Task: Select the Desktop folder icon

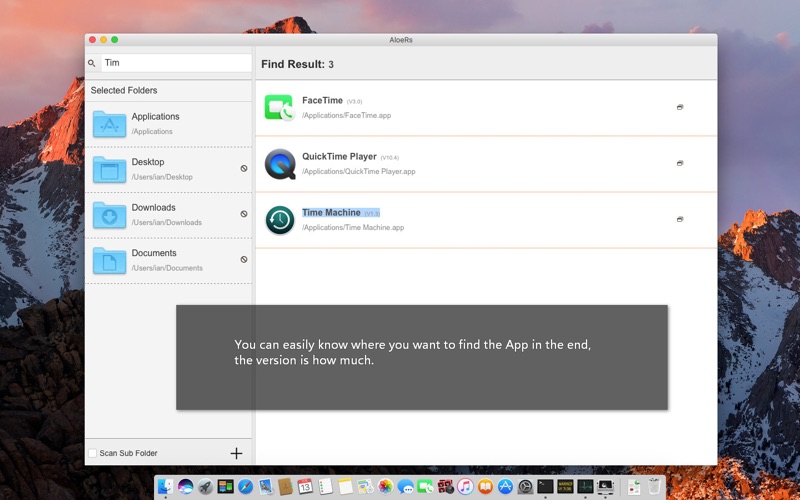Action: click(x=109, y=169)
